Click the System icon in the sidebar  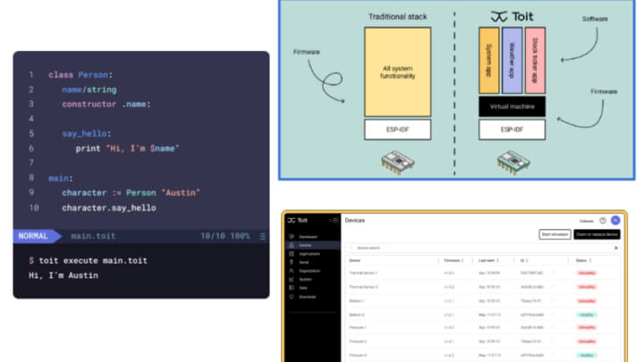(292, 280)
